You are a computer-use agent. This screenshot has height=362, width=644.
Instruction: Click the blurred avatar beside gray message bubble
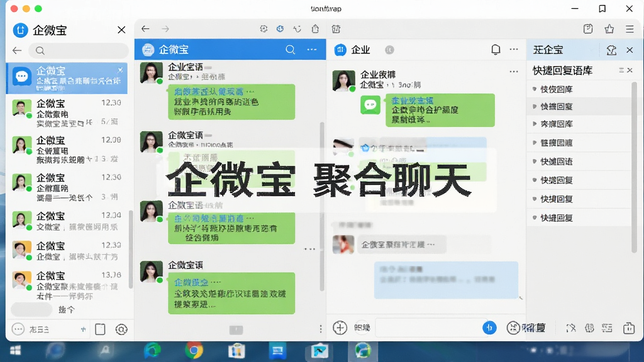[x=343, y=244]
